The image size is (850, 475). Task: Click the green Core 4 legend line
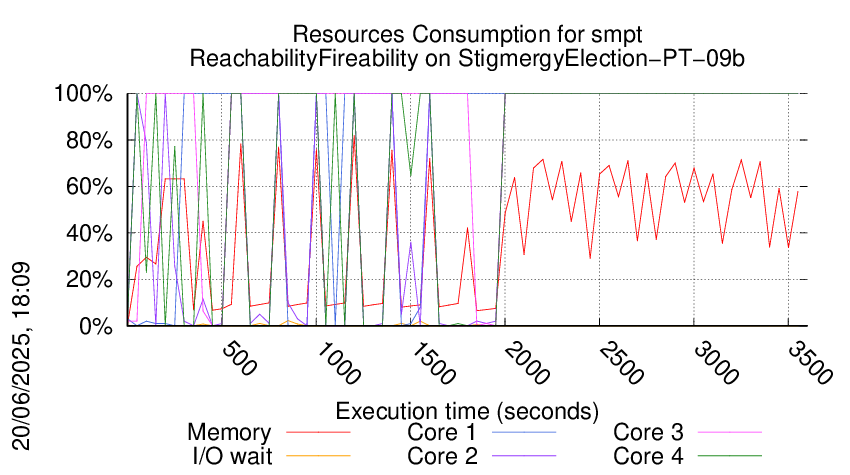click(x=730, y=456)
